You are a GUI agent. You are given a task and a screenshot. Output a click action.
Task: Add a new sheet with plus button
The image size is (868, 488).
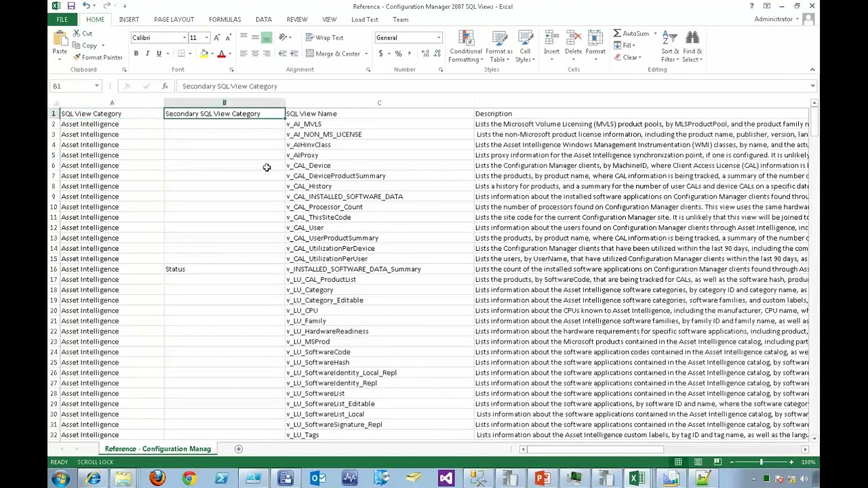pos(238,449)
